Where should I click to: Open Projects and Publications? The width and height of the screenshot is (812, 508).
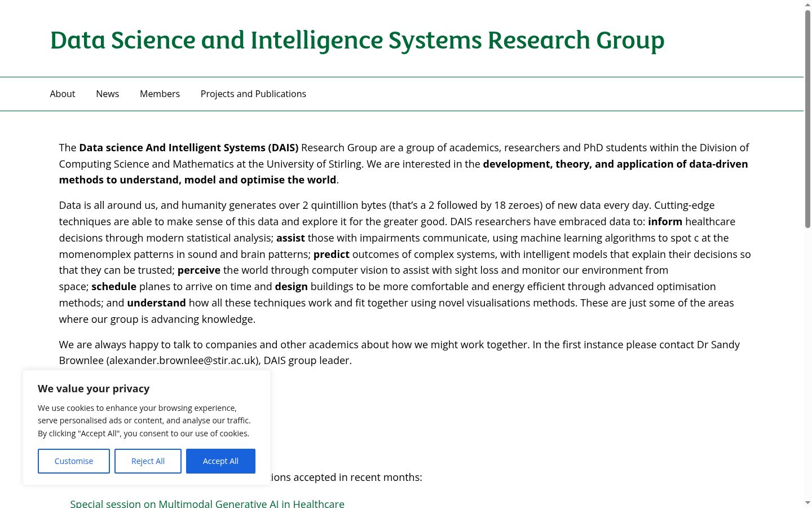click(x=253, y=94)
